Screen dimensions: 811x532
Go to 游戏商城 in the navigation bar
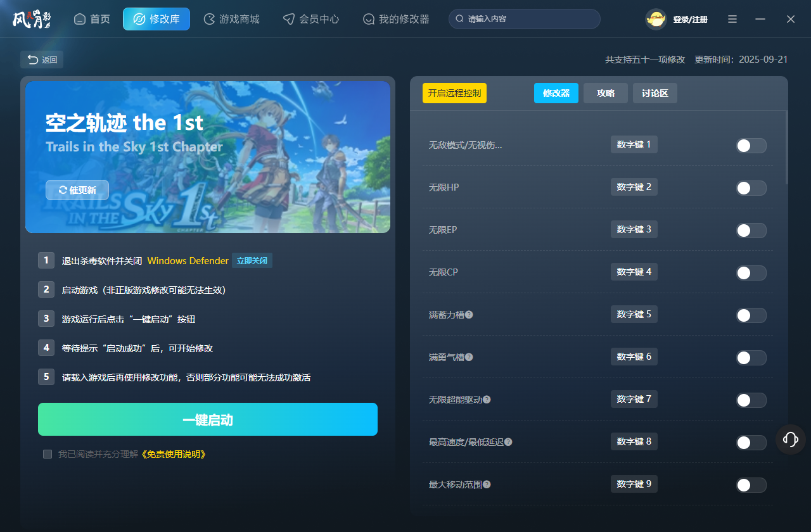(x=231, y=19)
